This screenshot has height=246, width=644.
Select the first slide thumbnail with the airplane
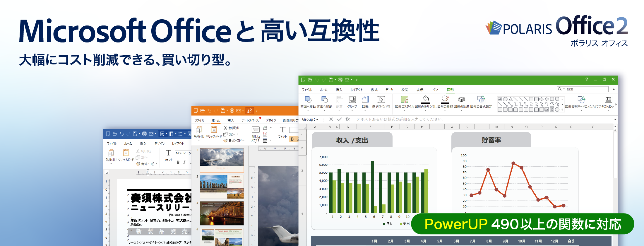coord(222,160)
